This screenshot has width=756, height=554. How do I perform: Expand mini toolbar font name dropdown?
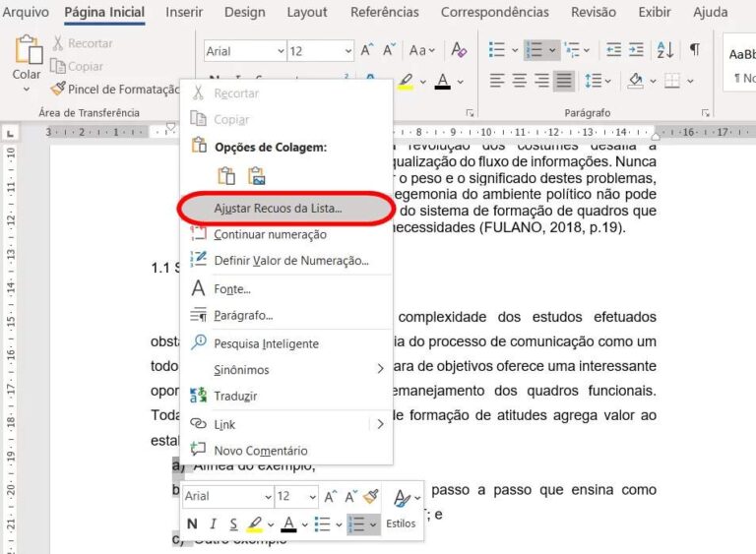point(268,497)
